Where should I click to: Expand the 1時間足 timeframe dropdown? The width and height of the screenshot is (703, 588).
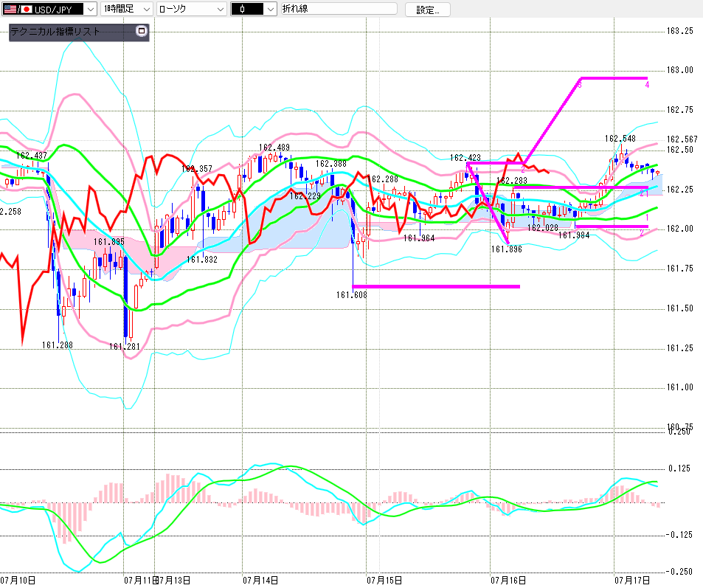point(146,9)
